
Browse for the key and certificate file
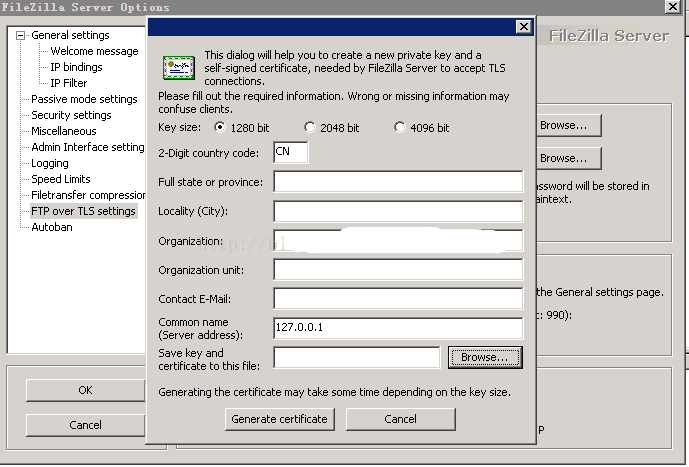pyautogui.click(x=485, y=357)
